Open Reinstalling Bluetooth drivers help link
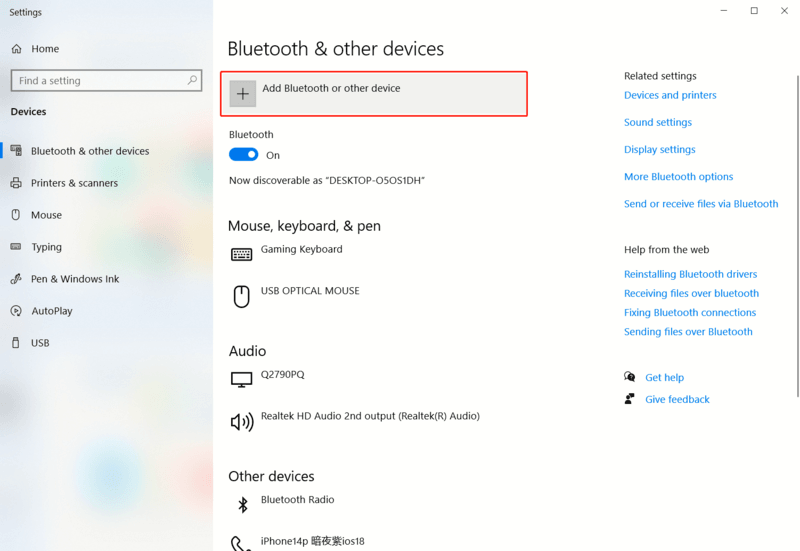This screenshot has width=800, height=551. 690,274
